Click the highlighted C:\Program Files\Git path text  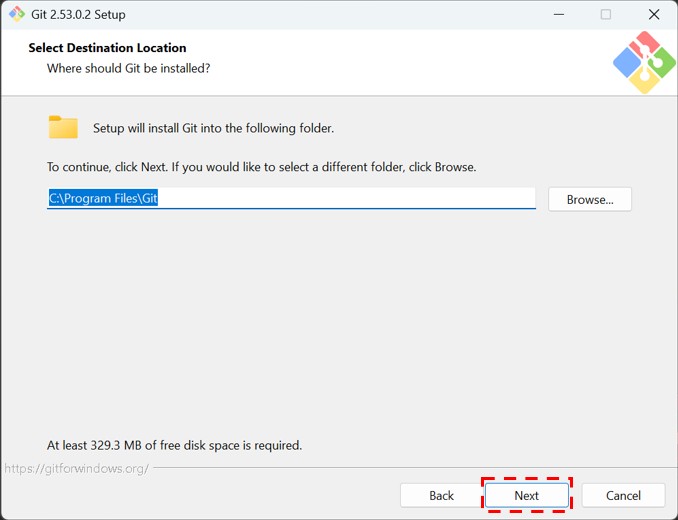(x=104, y=198)
